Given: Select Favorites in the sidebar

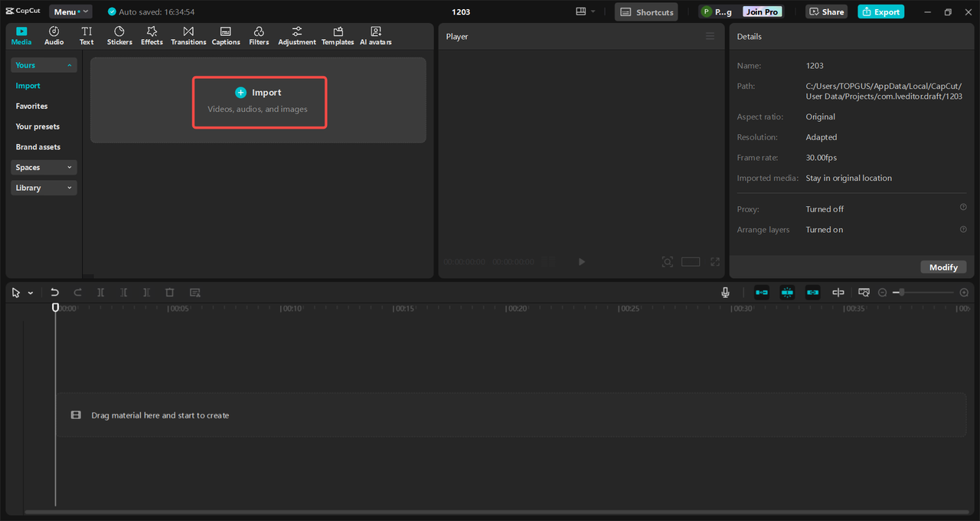Looking at the screenshot, I should [31, 106].
